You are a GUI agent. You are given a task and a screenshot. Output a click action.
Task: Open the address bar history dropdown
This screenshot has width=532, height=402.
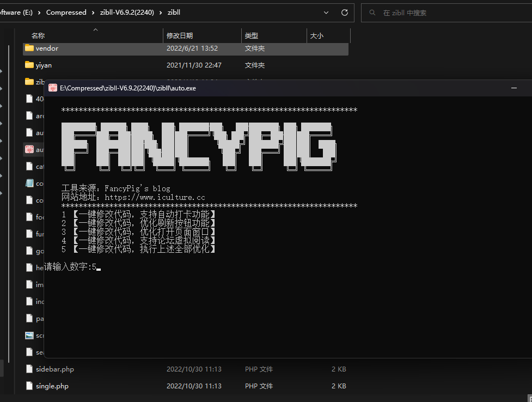[326, 13]
